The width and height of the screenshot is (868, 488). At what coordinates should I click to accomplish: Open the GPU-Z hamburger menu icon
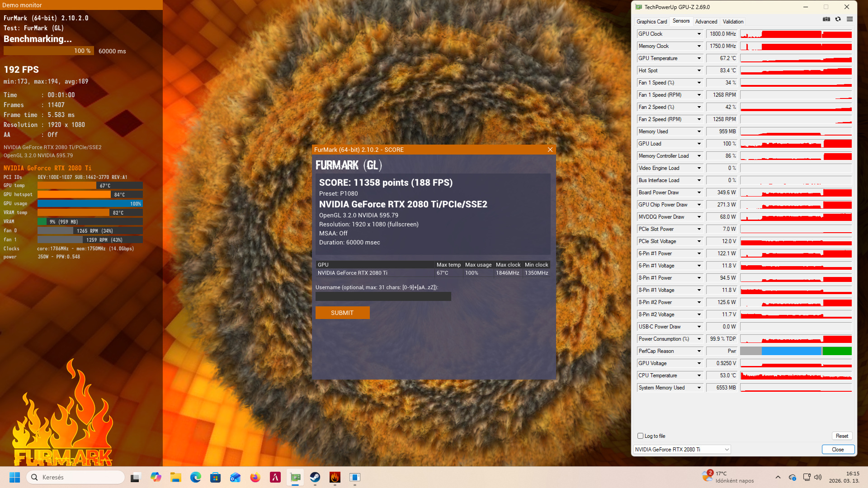849,19
